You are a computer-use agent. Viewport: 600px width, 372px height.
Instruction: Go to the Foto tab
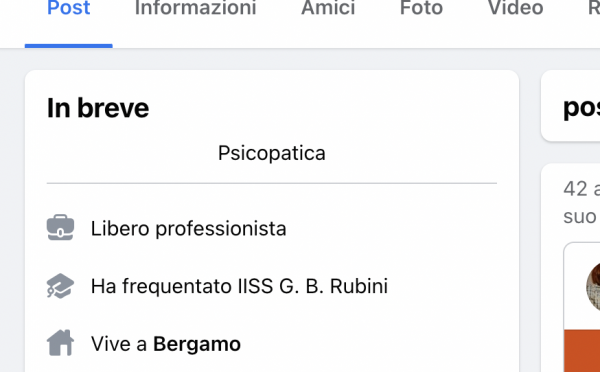[421, 8]
